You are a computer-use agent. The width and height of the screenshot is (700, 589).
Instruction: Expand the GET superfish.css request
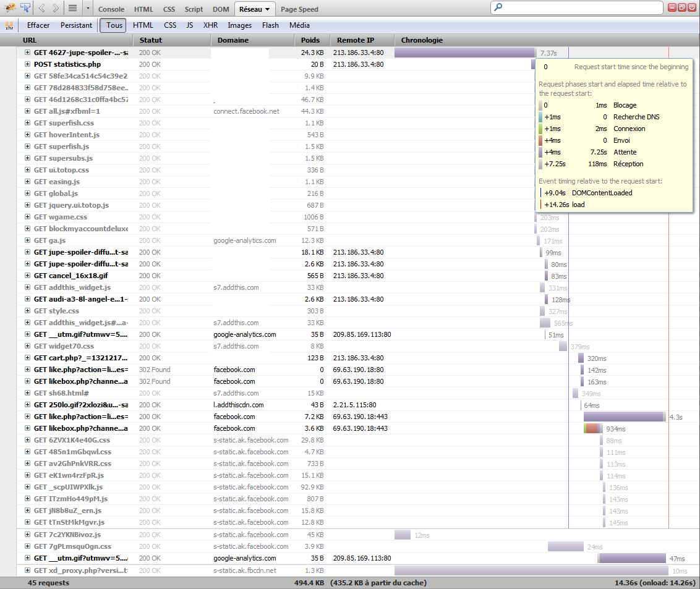pos(28,123)
